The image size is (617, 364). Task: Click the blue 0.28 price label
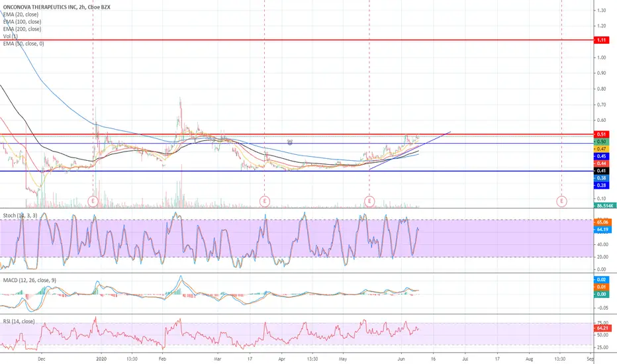[601, 185]
